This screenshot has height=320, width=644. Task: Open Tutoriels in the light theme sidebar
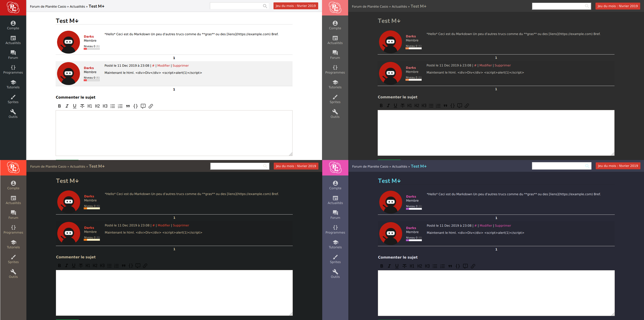click(x=13, y=84)
